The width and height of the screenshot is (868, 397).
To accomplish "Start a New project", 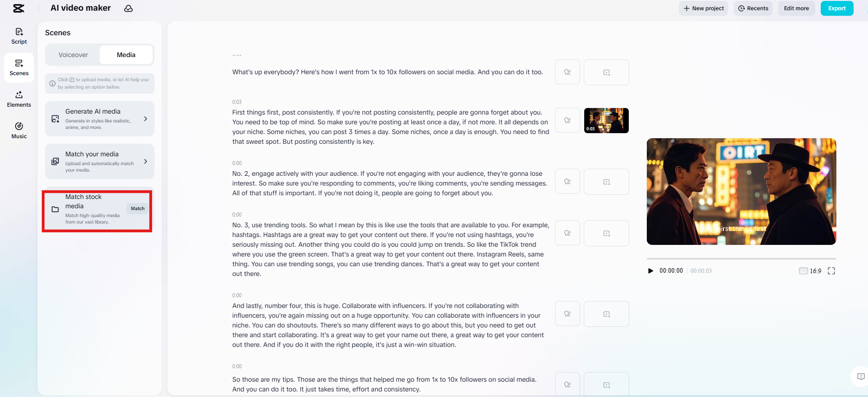I will pyautogui.click(x=703, y=8).
